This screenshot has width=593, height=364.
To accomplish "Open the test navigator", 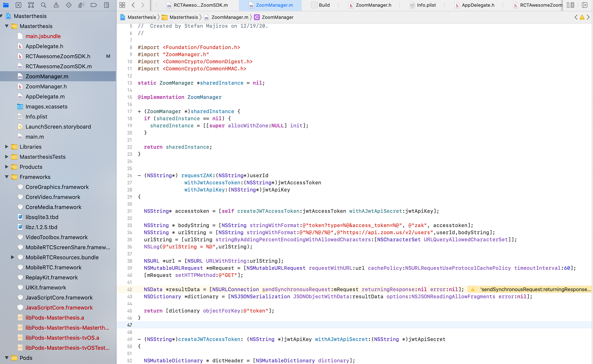I will point(69,5).
